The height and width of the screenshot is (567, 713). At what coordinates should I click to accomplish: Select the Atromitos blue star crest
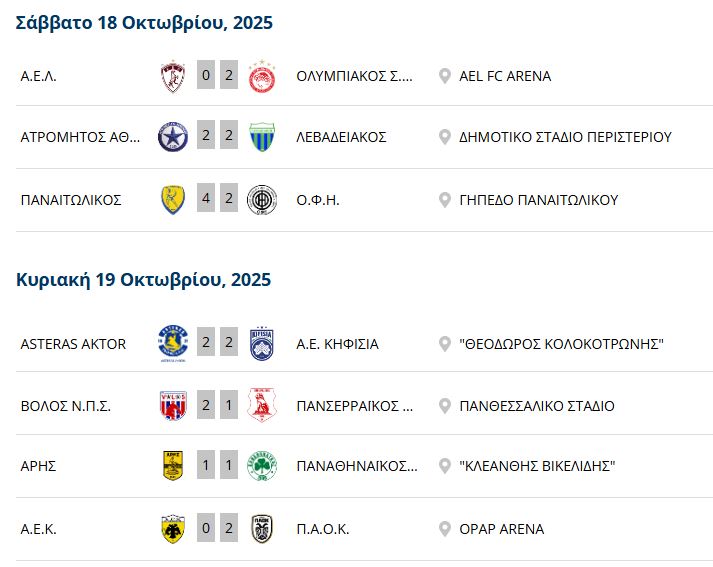coord(173,138)
